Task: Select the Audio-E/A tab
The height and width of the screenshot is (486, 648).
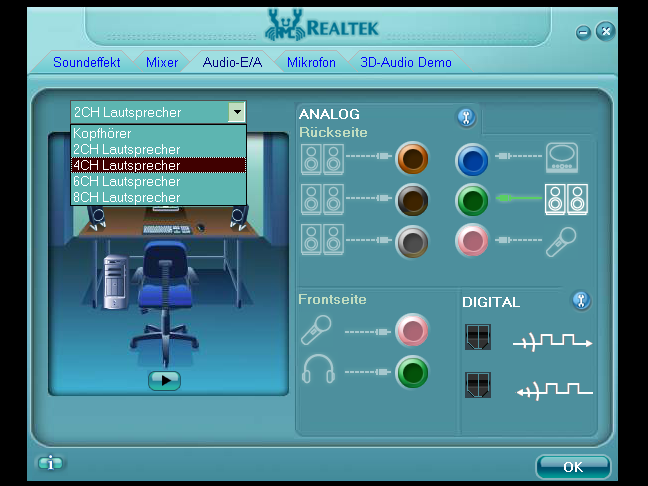Action: click(232, 62)
